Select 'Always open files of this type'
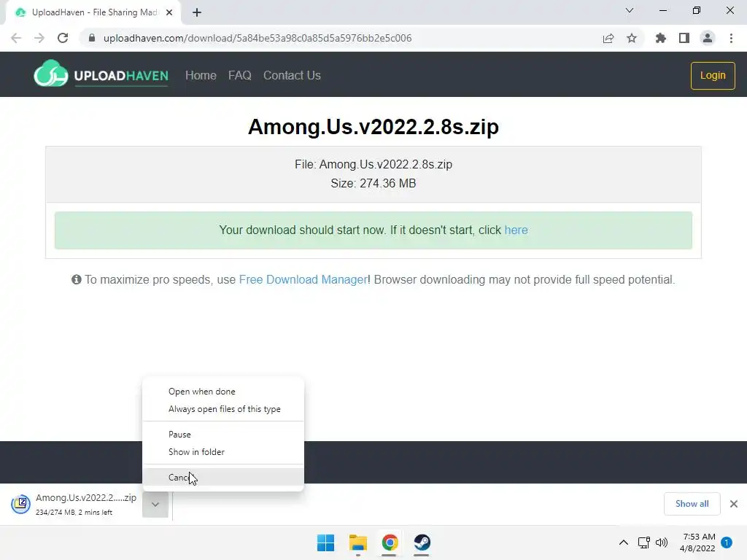Screen dimensions: 747x560 coord(223,409)
